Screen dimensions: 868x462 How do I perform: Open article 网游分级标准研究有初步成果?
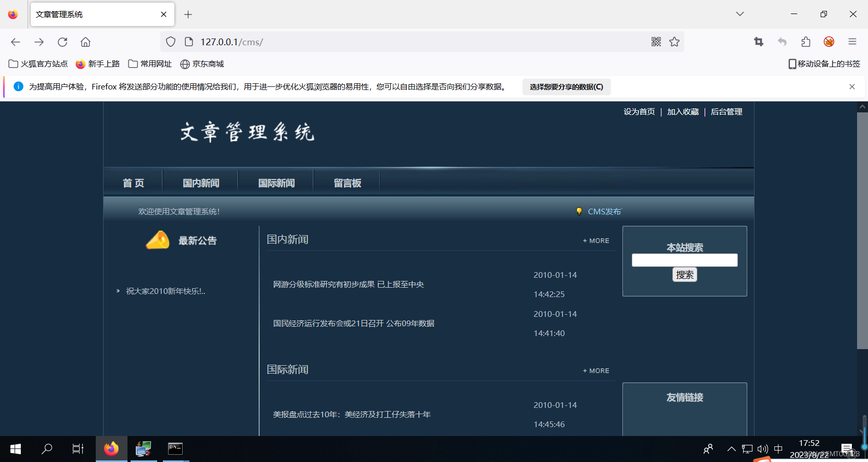pyautogui.click(x=348, y=285)
